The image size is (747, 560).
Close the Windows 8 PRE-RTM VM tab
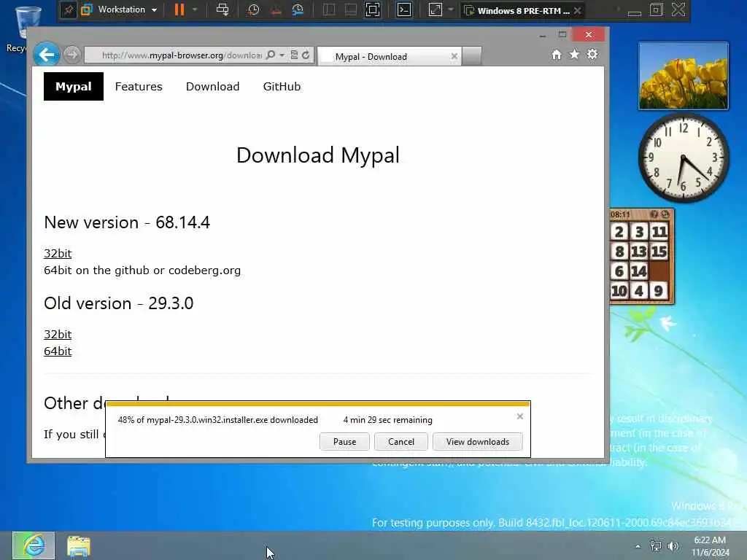pyautogui.click(x=578, y=10)
